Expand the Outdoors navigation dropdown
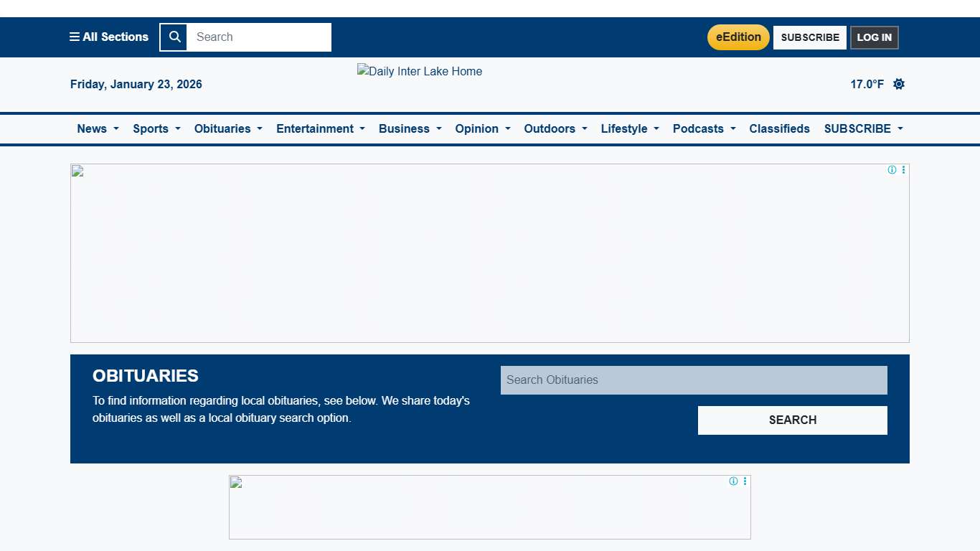Image resolution: width=980 pixels, height=551 pixels. click(x=555, y=129)
